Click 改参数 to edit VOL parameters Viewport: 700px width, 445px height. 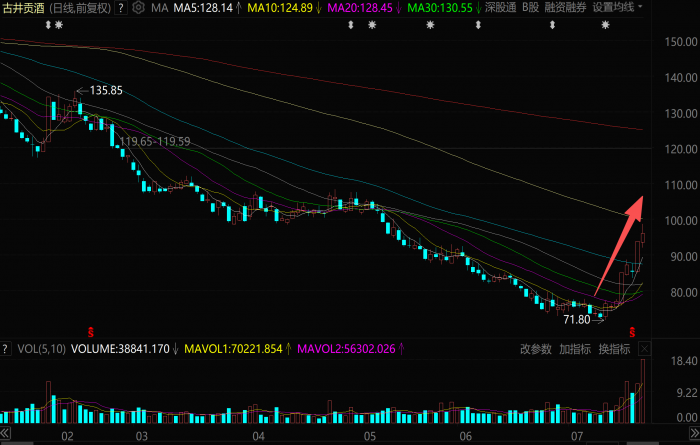pos(536,349)
